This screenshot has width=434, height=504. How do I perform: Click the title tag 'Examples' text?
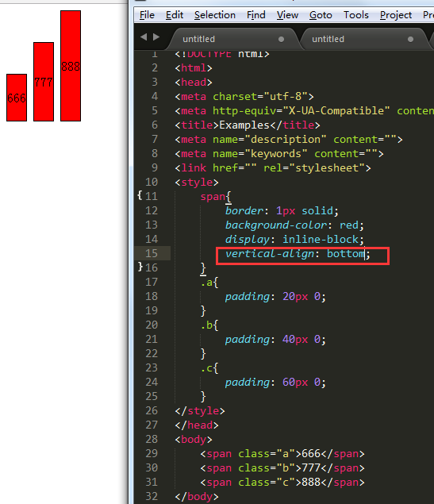(x=244, y=125)
